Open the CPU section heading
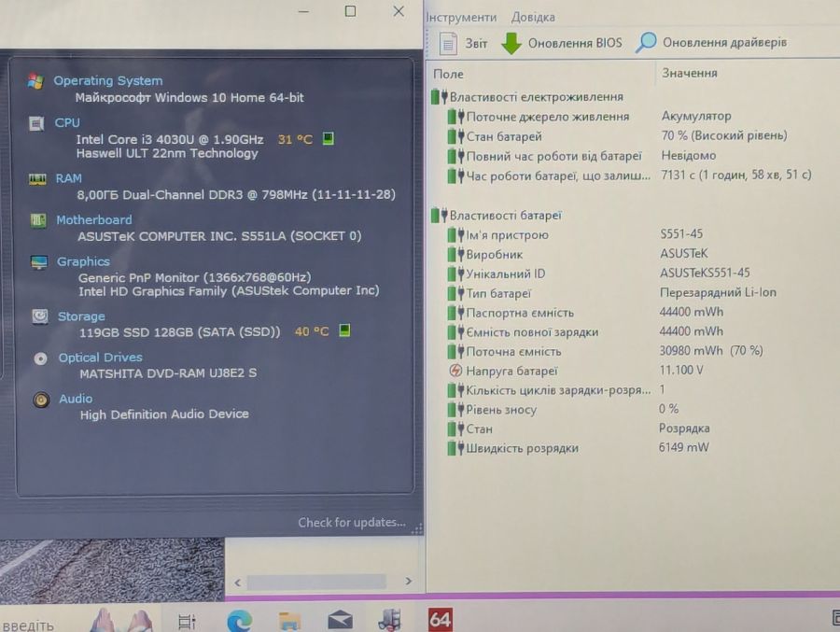 (x=67, y=122)
